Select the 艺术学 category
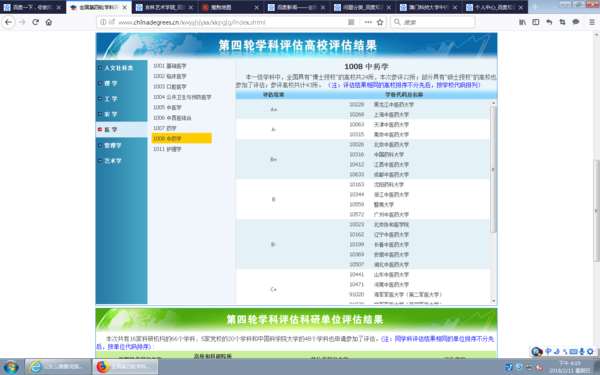This screenshot has width=600, height=375. [x=112, y=161]
